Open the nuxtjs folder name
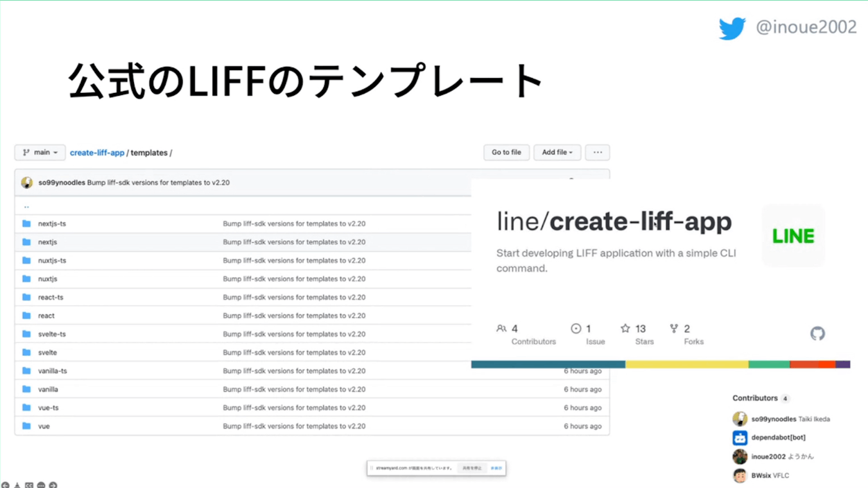The width and height of the screenshot is (868, 488). point(48,279)
